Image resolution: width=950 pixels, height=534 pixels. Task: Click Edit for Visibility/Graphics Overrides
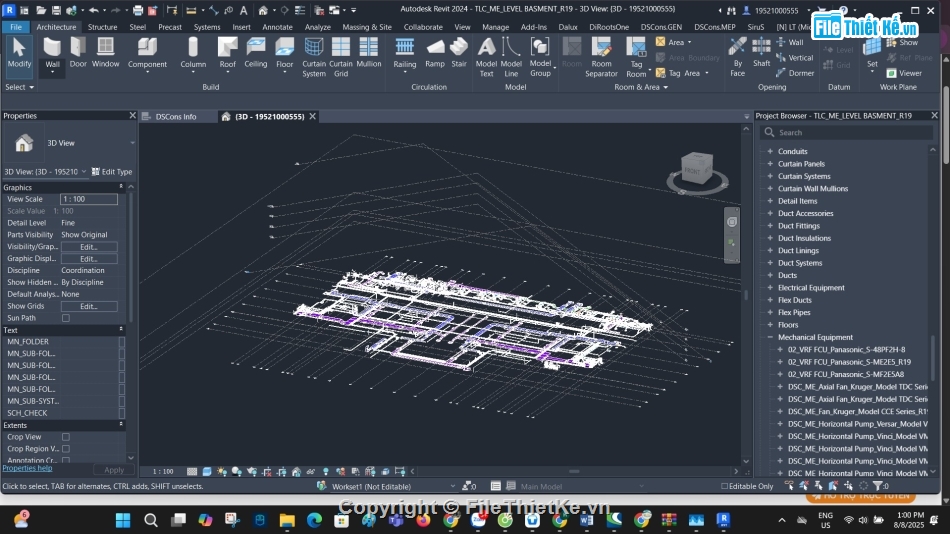[88, 247]
